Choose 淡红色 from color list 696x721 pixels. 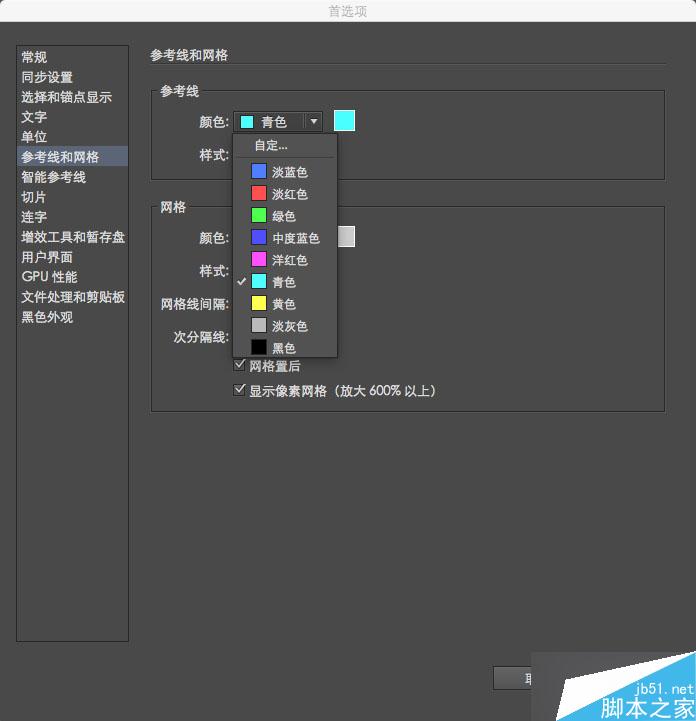click(x=285, y=194)
